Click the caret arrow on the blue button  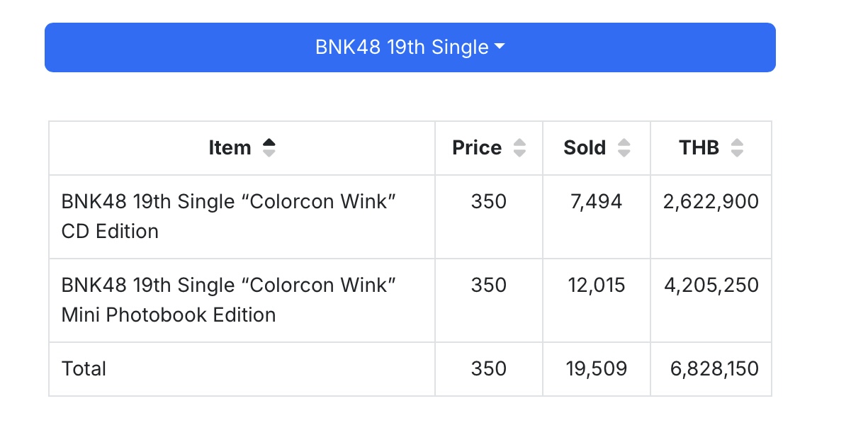tap(500, 47)
